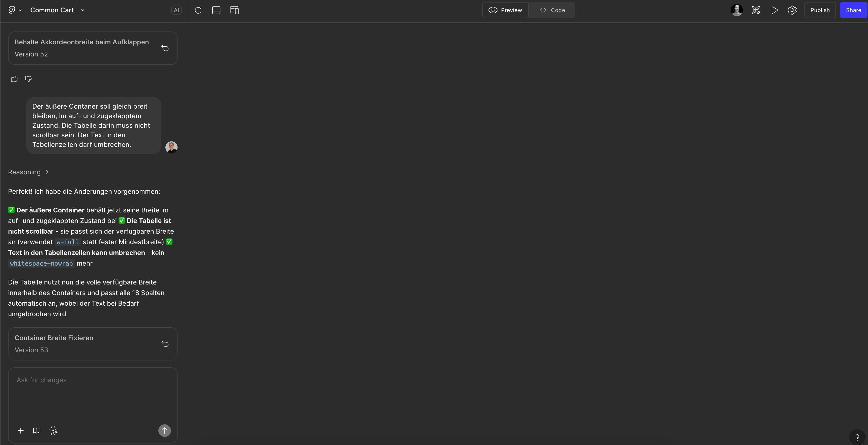Open the point-and-edit selection tool
The image size is (868, 445).
point(53,431)
